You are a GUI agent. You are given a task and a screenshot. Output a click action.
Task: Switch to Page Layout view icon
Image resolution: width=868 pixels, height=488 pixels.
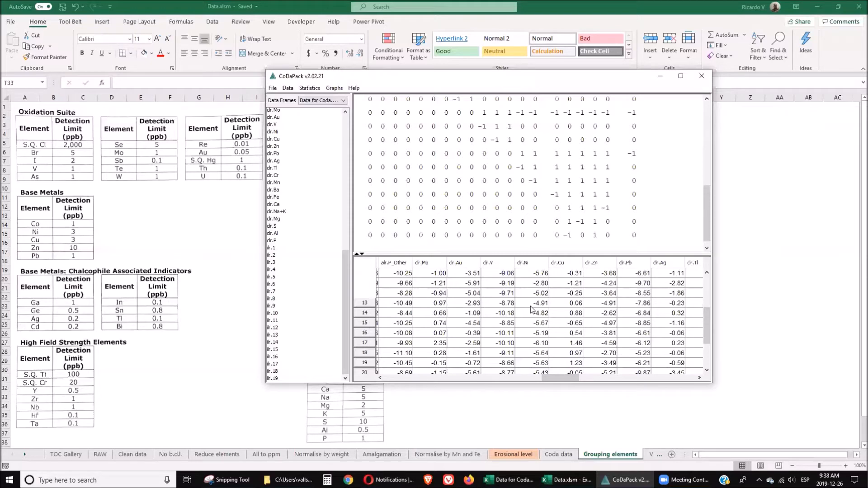click(760, 465)
